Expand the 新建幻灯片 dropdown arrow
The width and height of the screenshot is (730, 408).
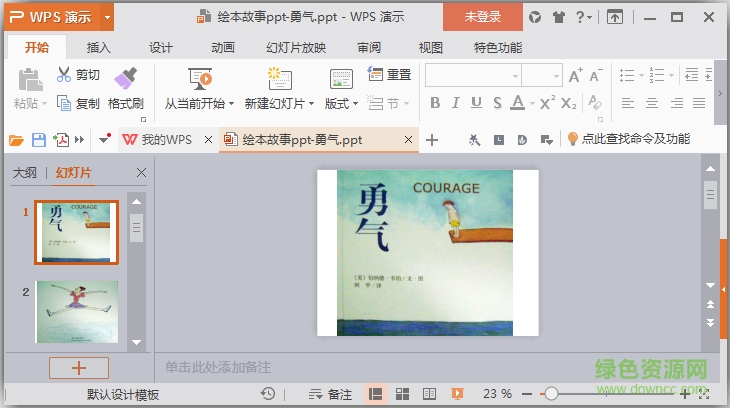click(x=311, y=103)
